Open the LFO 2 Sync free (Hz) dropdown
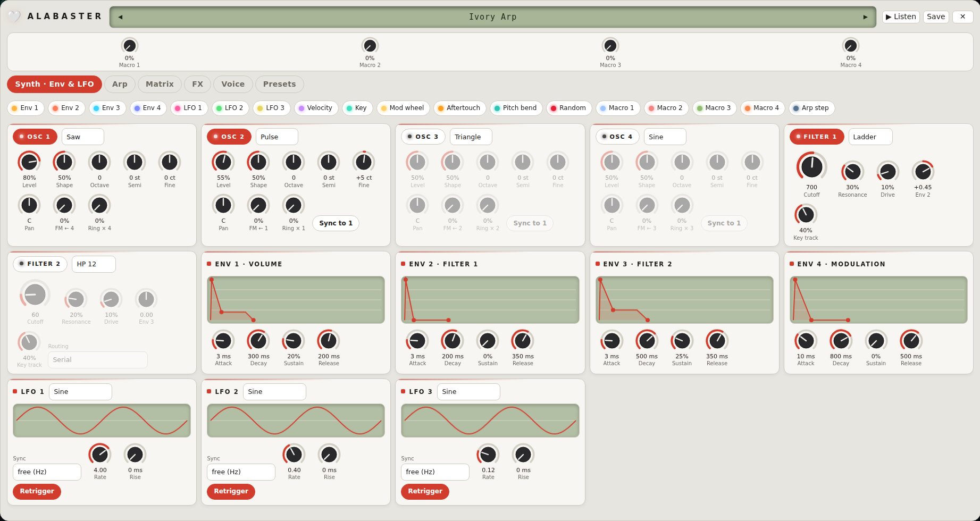The image size is (980, 521). point(241,472)
